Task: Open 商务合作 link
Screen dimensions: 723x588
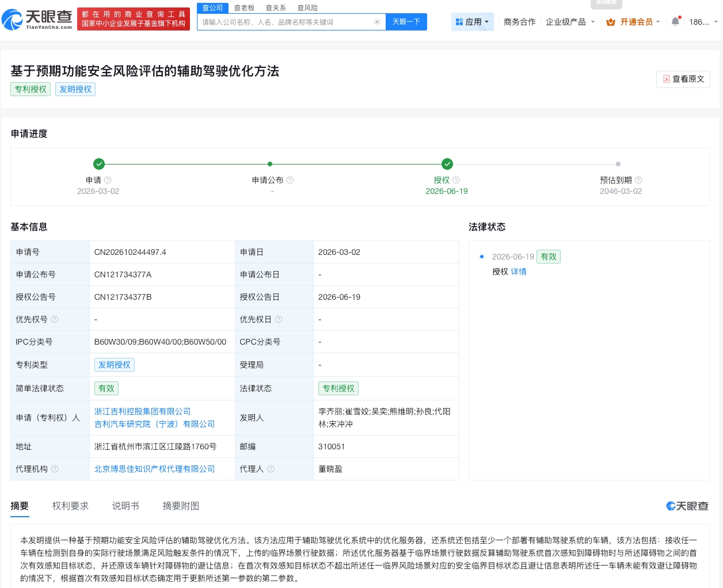Action: 519,22
